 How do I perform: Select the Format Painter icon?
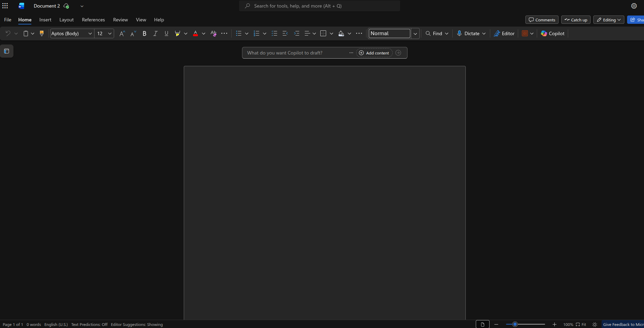click(x=42, y=33)
